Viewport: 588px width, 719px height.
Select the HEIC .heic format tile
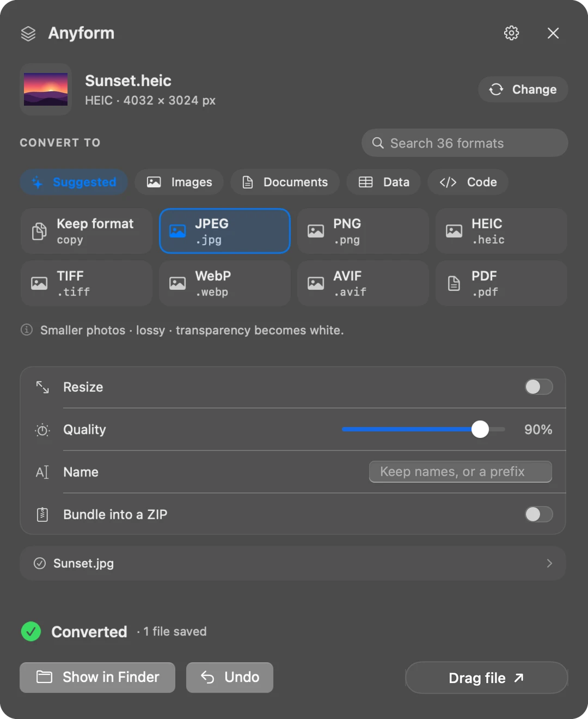click(501, 231)
